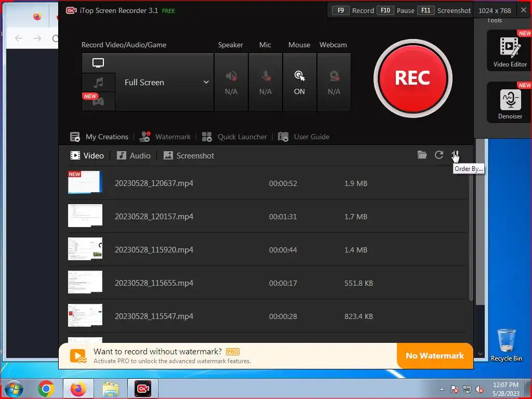This screenshot has height=399, width=532.
Task: Switch to the Audio list tab
Action: 134,156
